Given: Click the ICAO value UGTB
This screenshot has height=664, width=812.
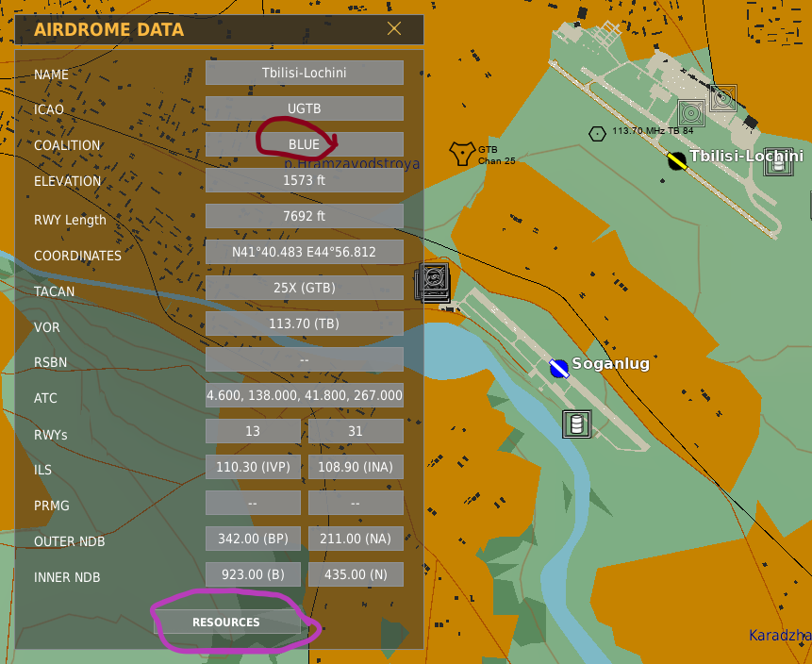Looking at the screenshot, I should click(305, 108).
